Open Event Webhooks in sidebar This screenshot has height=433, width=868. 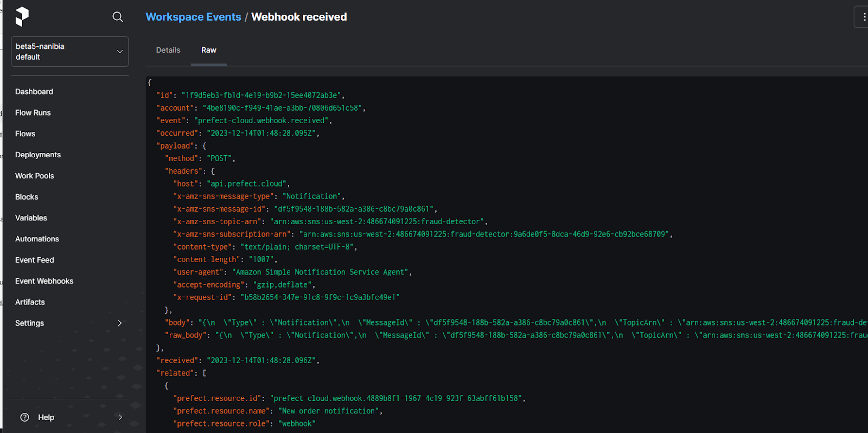[x=44, y=281]
